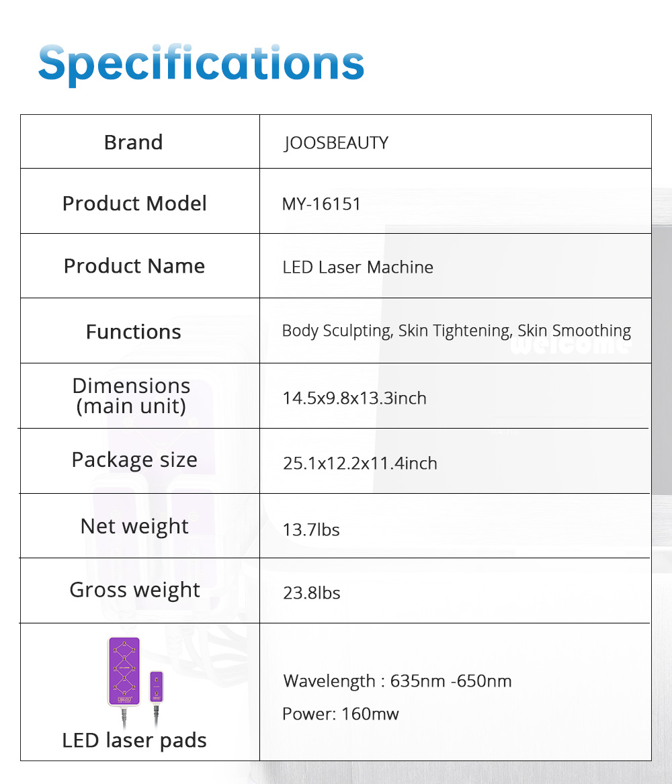The width and height of the screenshot is (672, 784).
Task: Select the Package size label
Action: (x=134, y=460)
